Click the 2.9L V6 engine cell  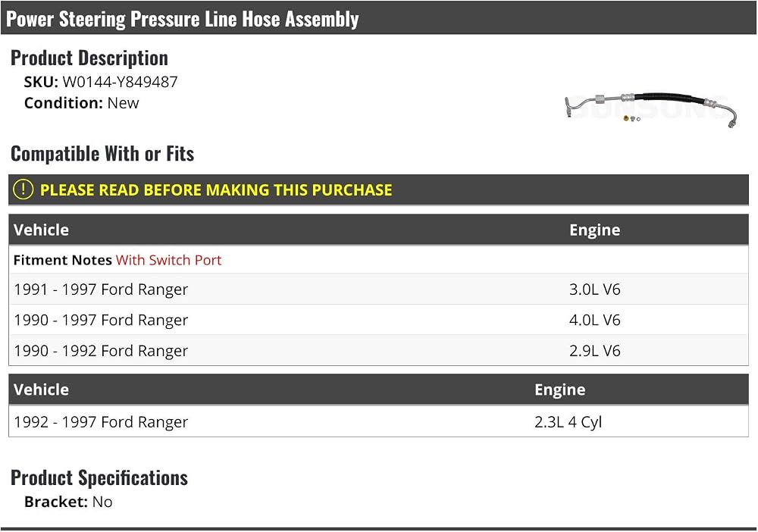point(594,350)
